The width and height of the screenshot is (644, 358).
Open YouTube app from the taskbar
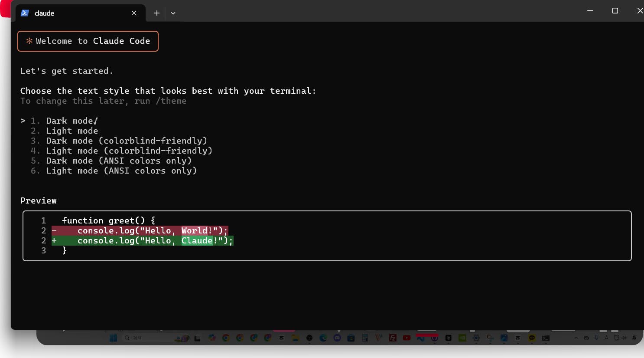coord(407,338)
